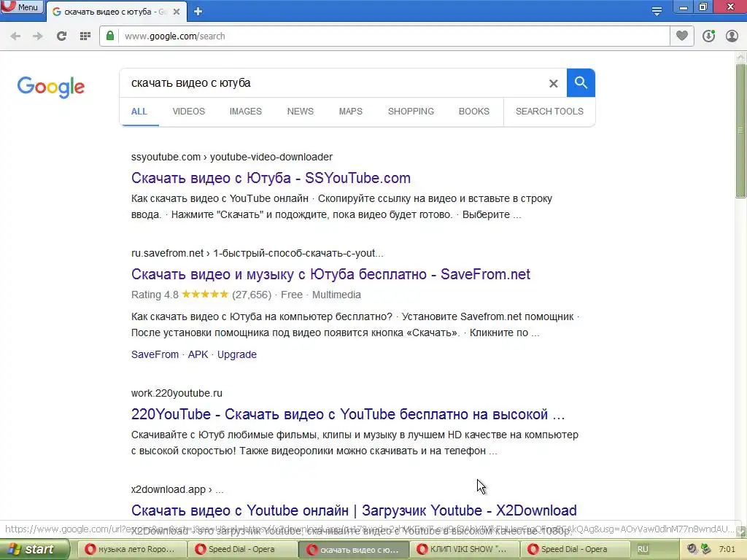The image size is (747, 560).
Task: Switch to the BOOKS tab
Action: point(474,112)
